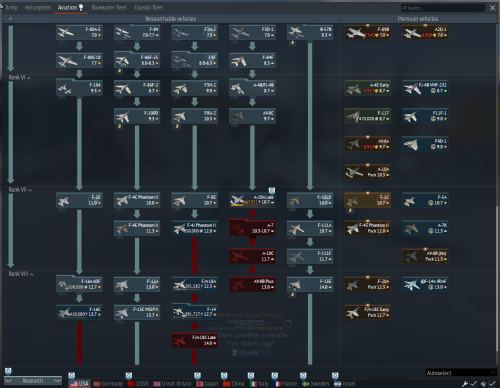Toggle the checkbox beside the wrench icon
Screen dimensions: 500x388
tap(473, 384)
